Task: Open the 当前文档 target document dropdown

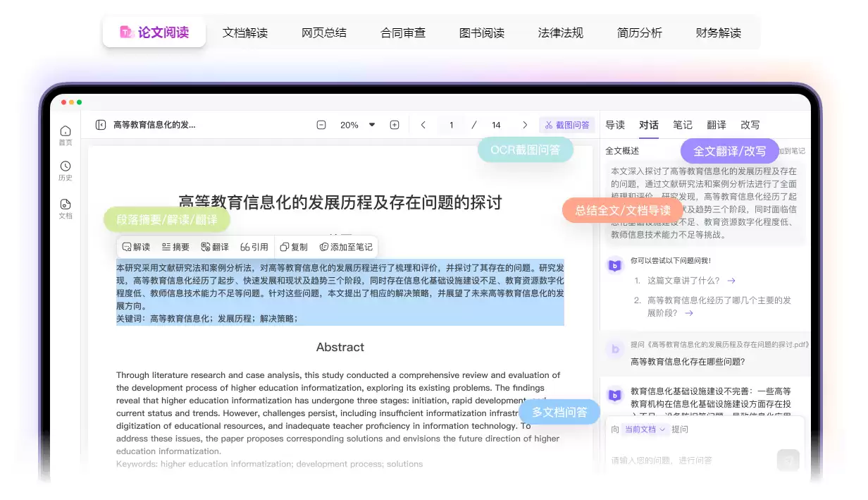Action: (645, 428)
